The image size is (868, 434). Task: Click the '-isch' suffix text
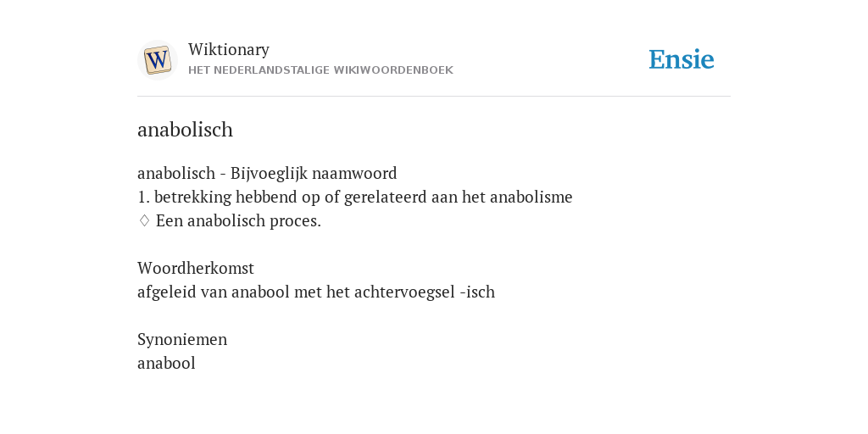477,292
